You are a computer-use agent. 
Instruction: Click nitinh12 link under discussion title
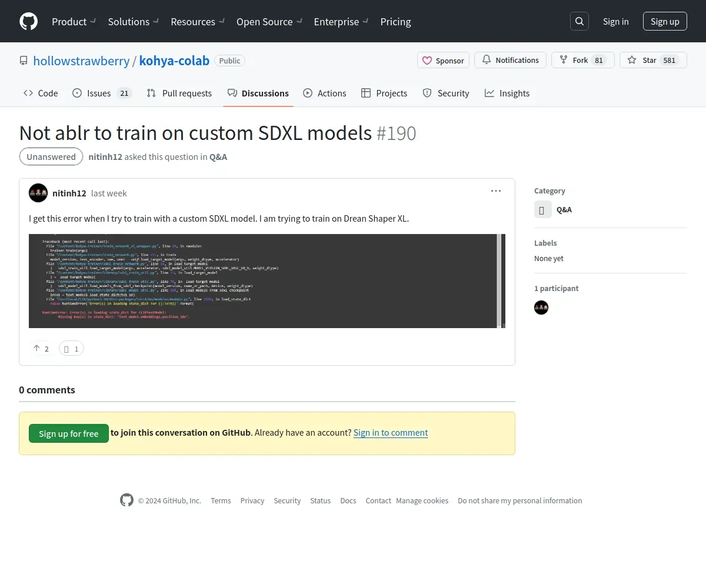click(105, 156)
